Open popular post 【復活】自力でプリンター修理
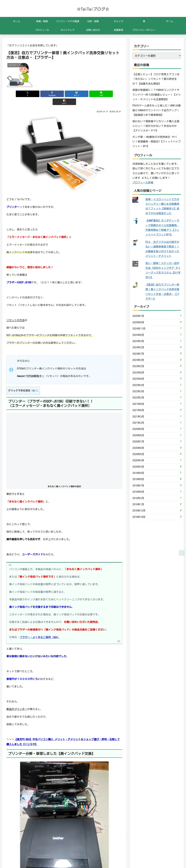The height and width of the screenshot is (868, 186). click(x=163, y=292)
